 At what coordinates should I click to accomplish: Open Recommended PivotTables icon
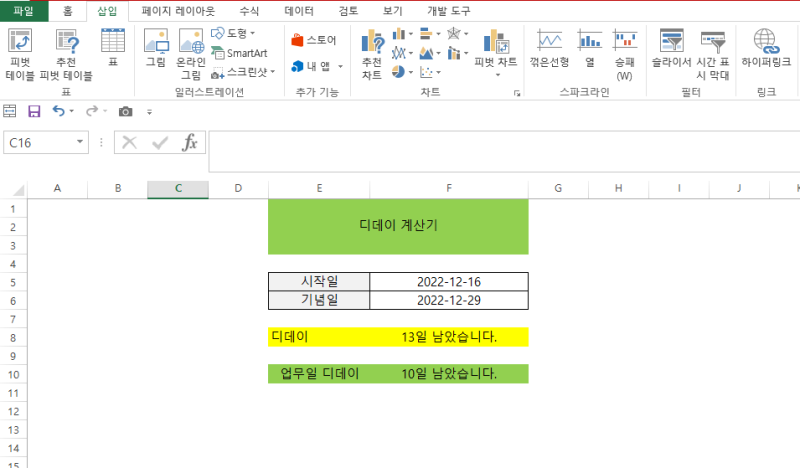pyautogui.click(x=66, y=54)
